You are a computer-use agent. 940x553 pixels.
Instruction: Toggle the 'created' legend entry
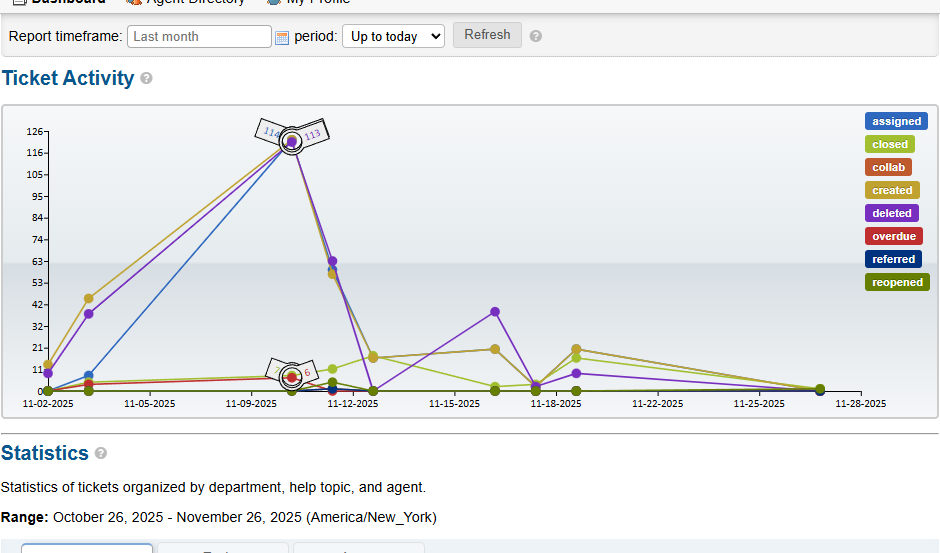pyautogui.click(x=892, y=190)
